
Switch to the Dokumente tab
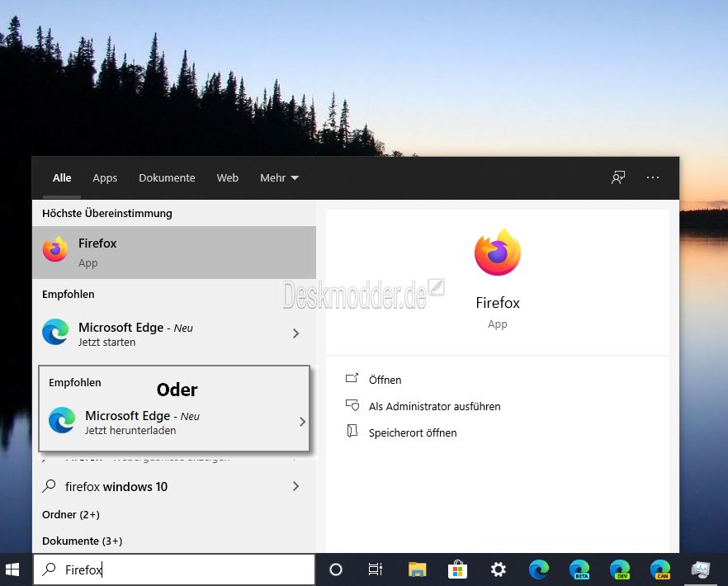click(x=167, y=177)
